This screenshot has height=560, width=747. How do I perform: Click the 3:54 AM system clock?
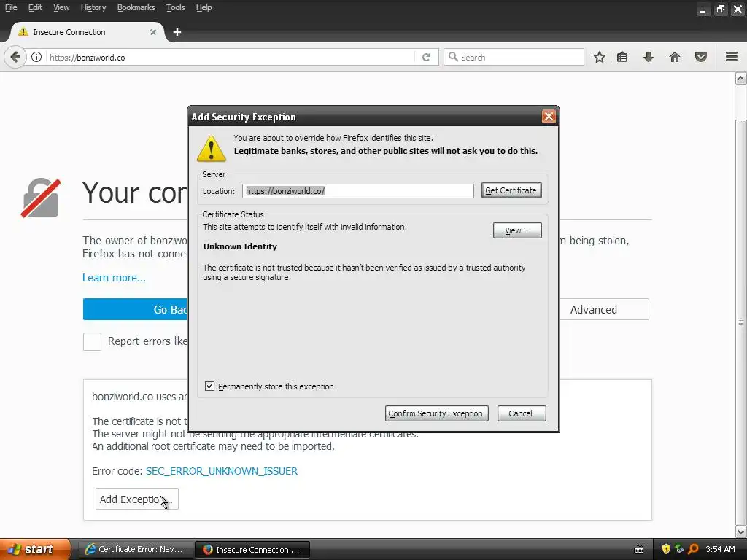[720, 549]
